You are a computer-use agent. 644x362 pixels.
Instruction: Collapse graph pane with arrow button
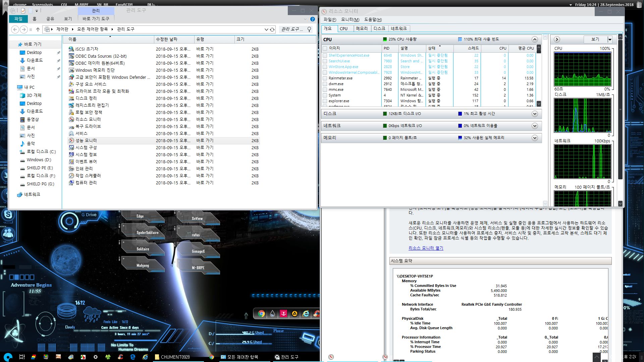pyautogui.click(x=557, y=40)
